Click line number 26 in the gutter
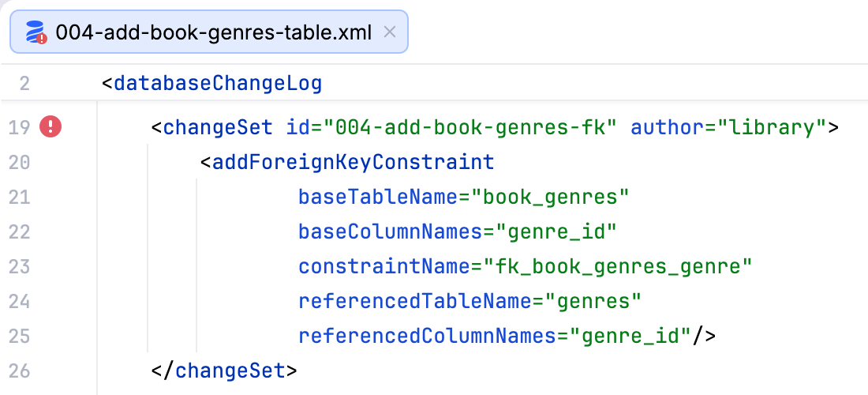Image resolution: width=868 pixels, height=395 pixels. click(20, 371)
